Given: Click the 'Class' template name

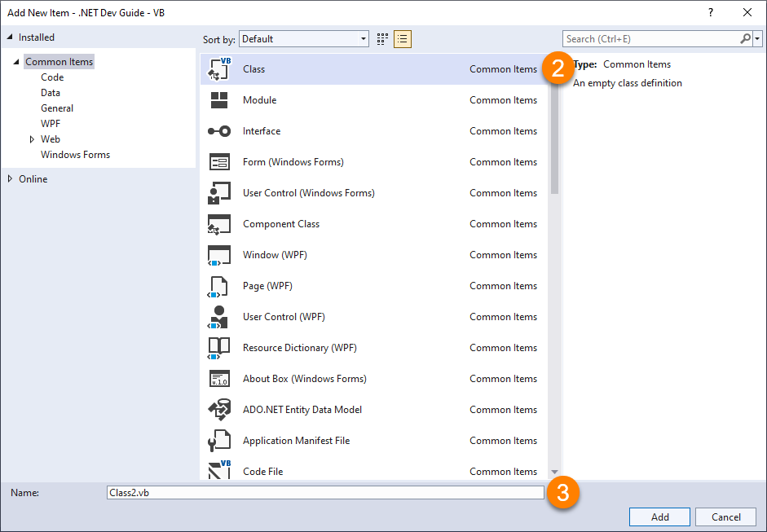Looking at the screenshot, I should (253, 69).
